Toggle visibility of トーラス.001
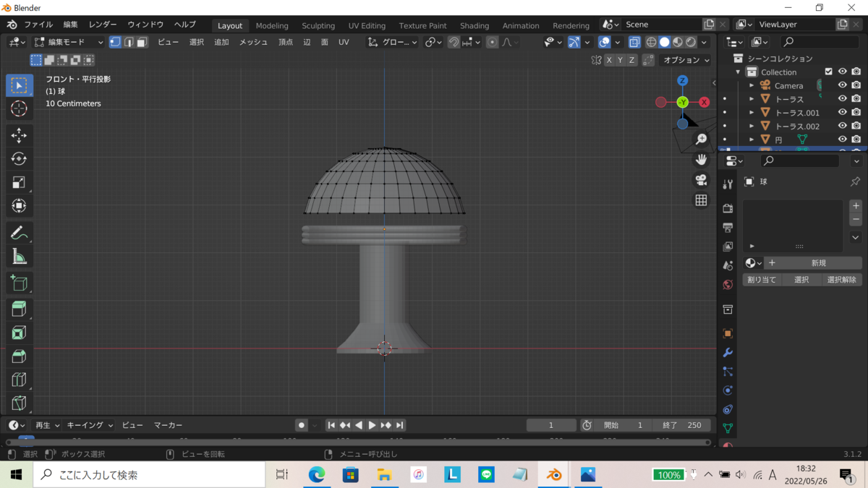868x488 pixels. click(x=842, y=113)
